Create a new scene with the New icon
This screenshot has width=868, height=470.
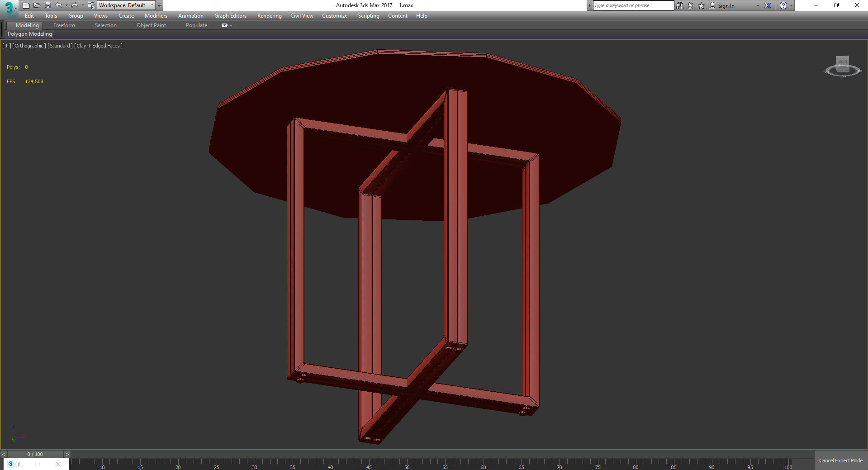click(26, 5)
